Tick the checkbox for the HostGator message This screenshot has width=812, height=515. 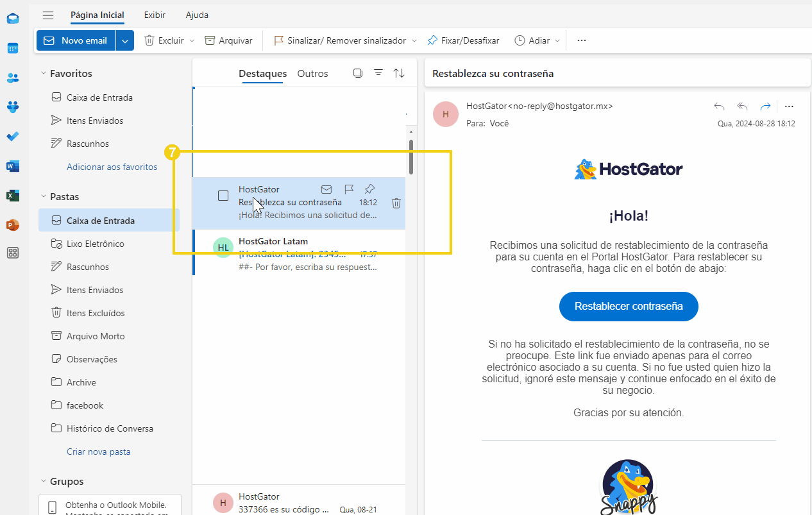click(x=223, y=196)
